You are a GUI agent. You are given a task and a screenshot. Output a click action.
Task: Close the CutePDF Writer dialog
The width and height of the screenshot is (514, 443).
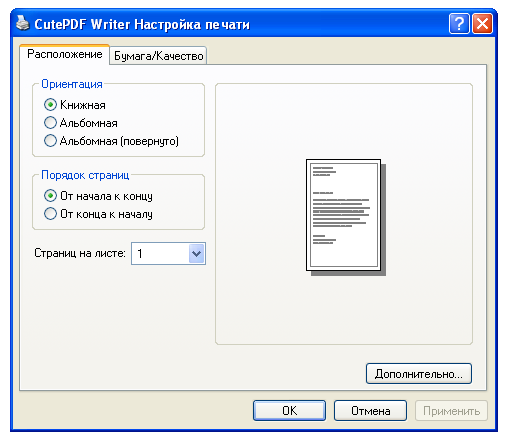[482, 24]
